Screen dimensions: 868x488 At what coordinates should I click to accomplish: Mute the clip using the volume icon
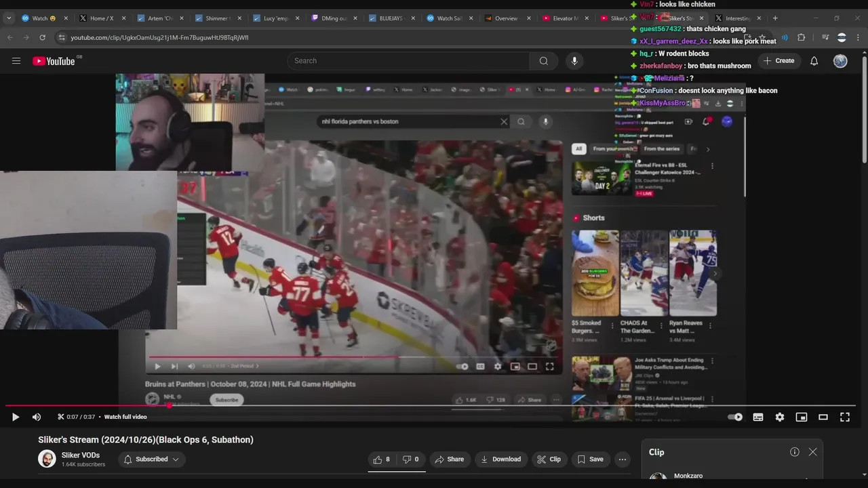pos(37,417)
